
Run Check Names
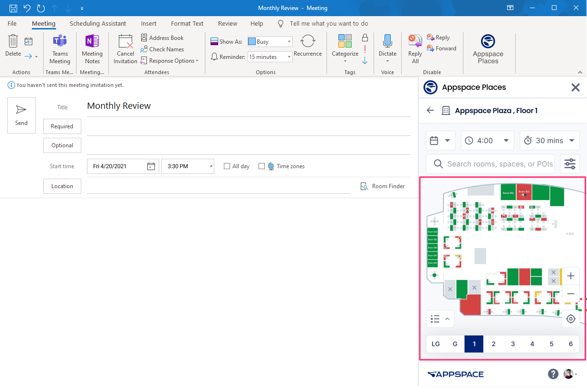tap(162, 49)
